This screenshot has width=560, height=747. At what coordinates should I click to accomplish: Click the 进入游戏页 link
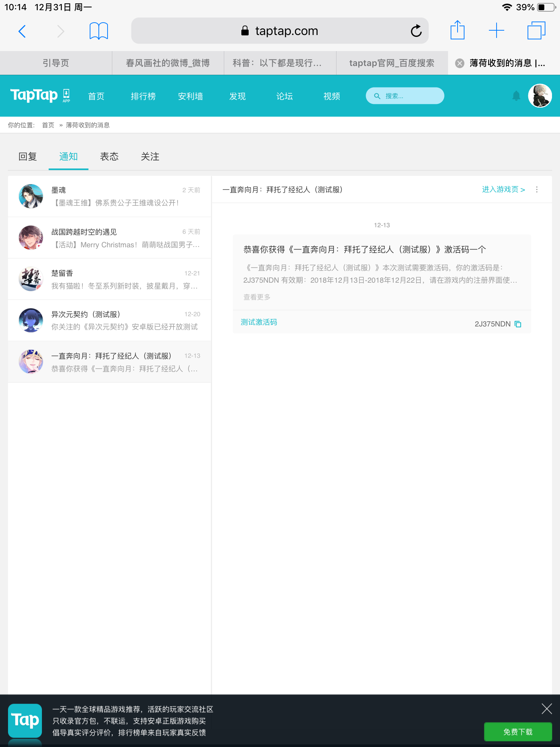[x=503, y=189]
